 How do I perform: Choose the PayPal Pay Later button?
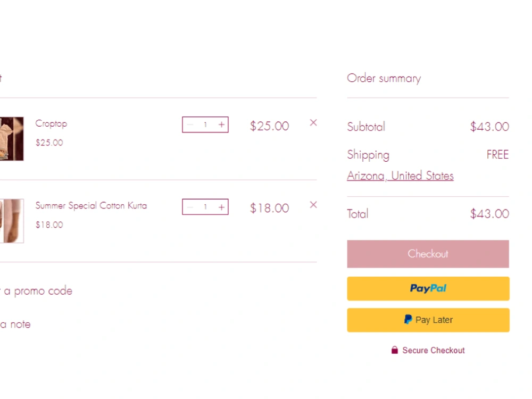tap(428, 320)
